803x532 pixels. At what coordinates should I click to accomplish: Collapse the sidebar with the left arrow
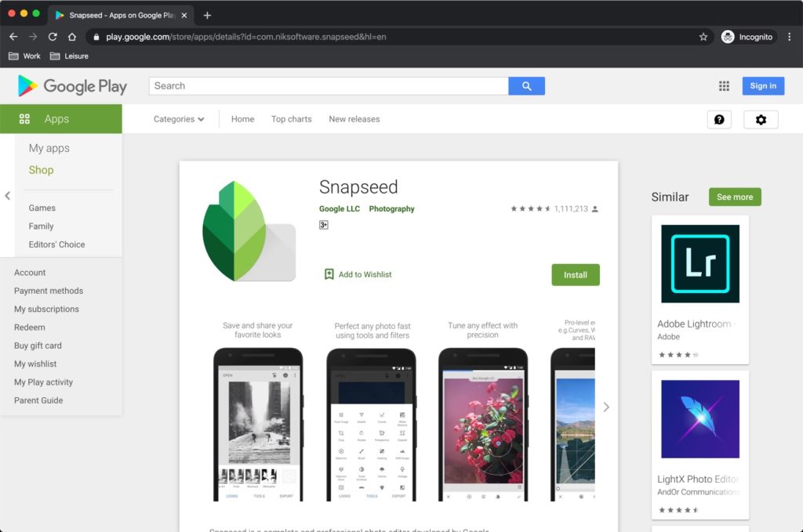tap(7, 195)
